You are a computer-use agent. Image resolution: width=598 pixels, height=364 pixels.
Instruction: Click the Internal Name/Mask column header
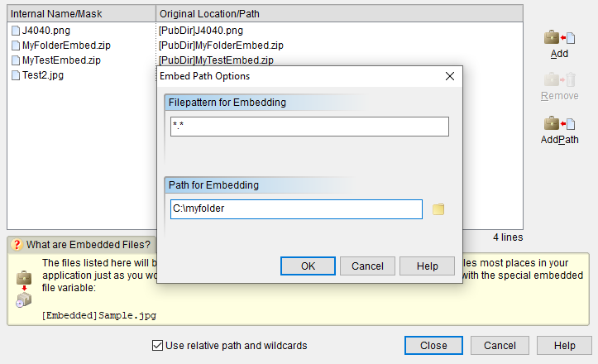[x=81, y=13]
